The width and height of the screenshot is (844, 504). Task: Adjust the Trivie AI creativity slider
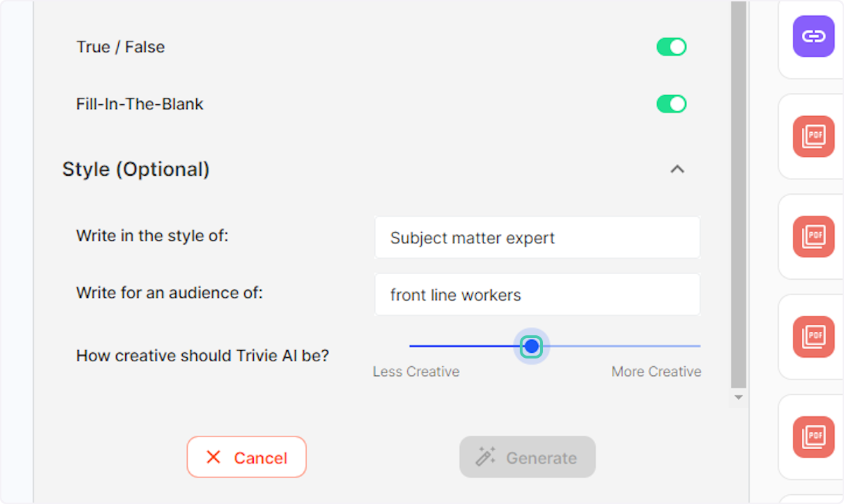point(532,346)
